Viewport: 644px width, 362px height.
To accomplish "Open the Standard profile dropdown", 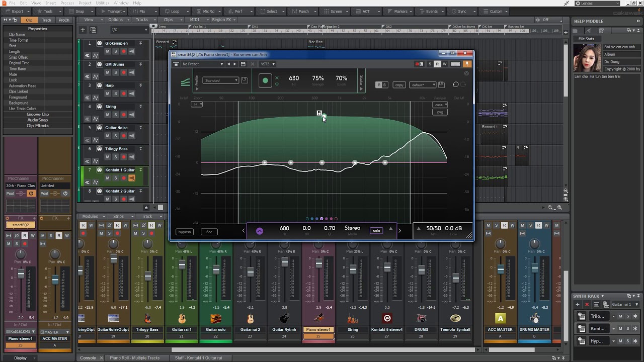I will click(x=221, y=80).
